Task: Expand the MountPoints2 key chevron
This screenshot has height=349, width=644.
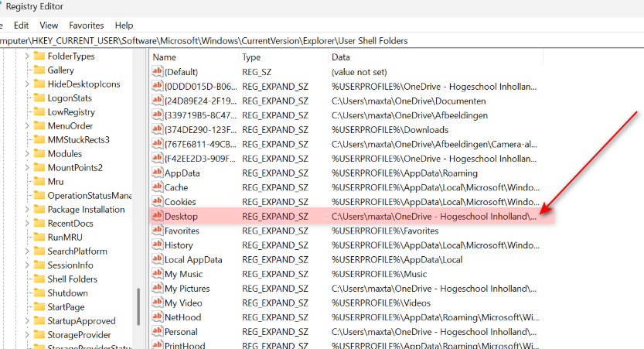Action: (x=27, y=168)
